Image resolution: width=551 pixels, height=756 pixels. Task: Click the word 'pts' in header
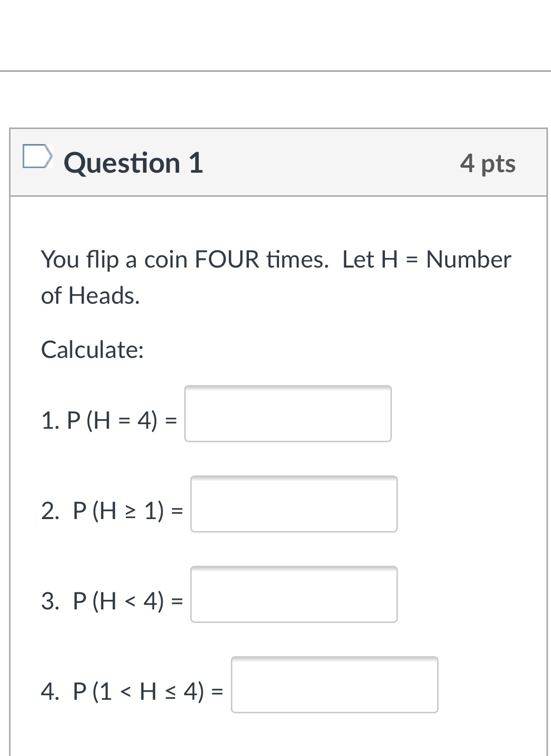[x=498, y=164]
